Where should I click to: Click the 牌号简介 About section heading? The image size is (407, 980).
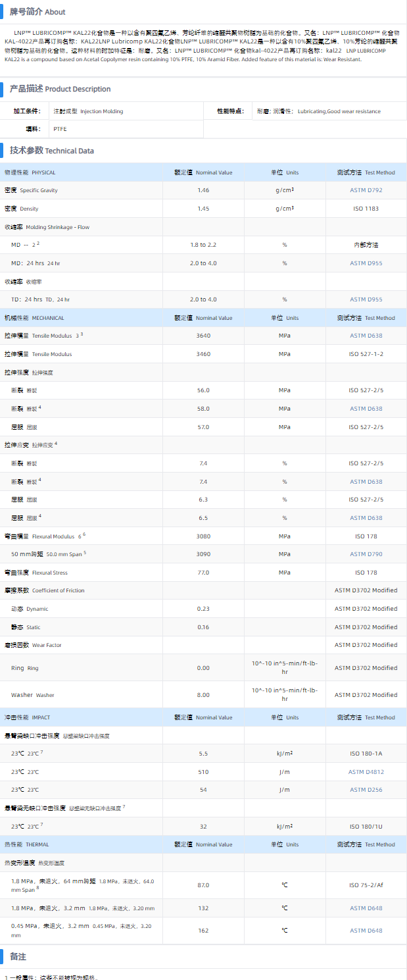(x=37, y=12)
